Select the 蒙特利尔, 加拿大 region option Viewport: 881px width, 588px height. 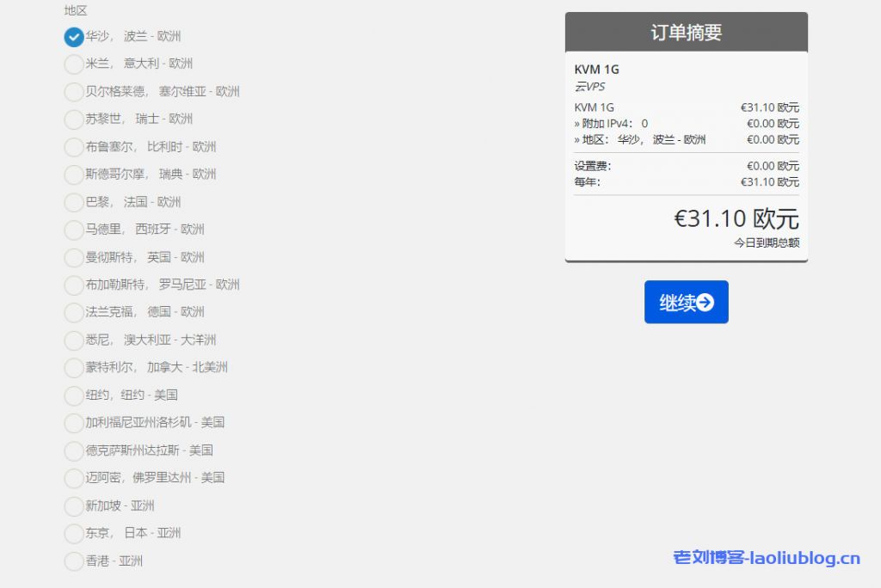click(73, 368)
